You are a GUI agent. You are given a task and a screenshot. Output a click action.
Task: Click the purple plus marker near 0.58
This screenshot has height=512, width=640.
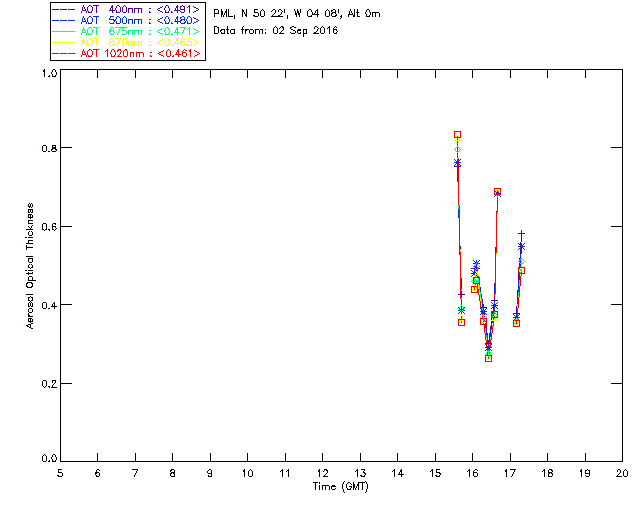pyautogui.click(x=521, y=234)
